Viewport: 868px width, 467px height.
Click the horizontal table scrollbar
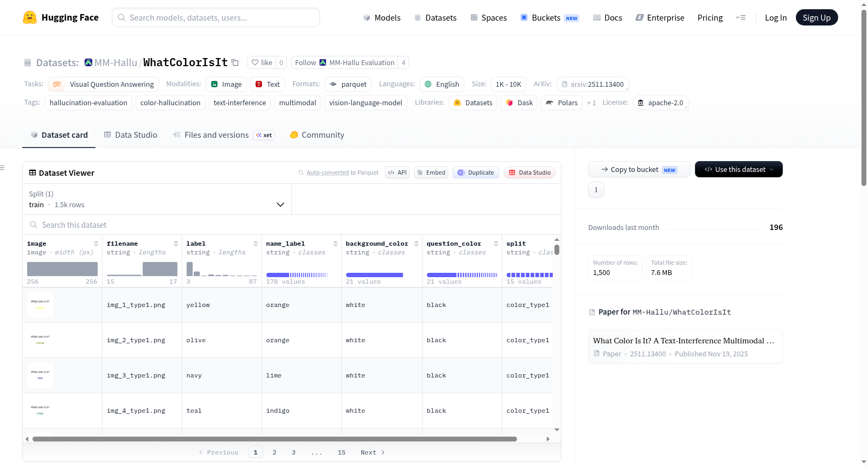(x=275, y=439)
